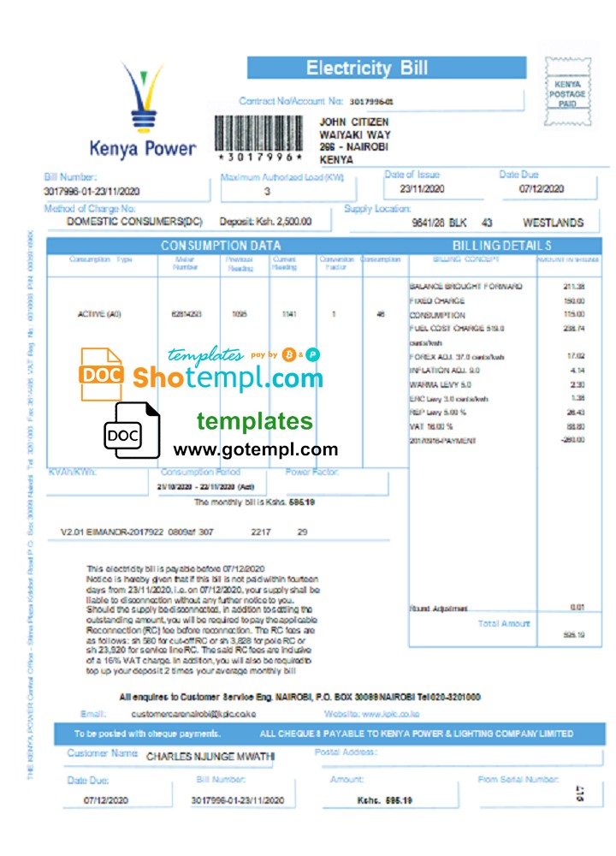Click the Power Factor field box
The height and width of the screenshot is (856, 616).
336,481
